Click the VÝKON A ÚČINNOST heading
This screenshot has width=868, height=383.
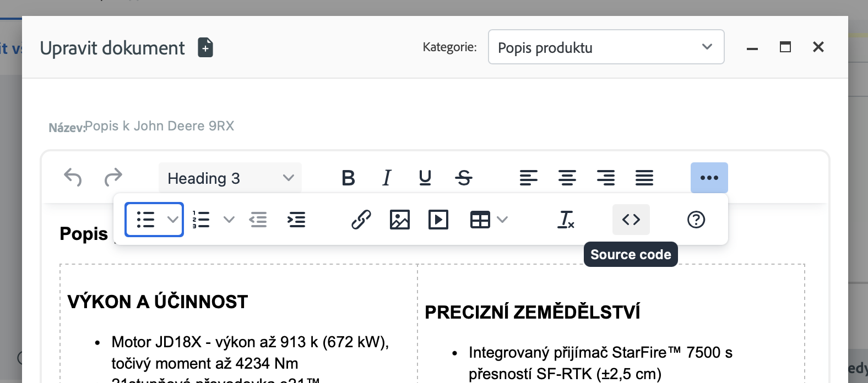(x=158, y=302)
